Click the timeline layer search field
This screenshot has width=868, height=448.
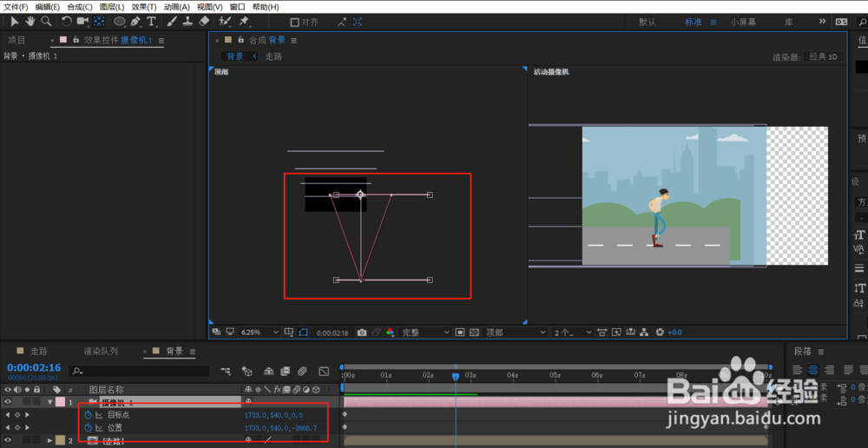point(139,371)
